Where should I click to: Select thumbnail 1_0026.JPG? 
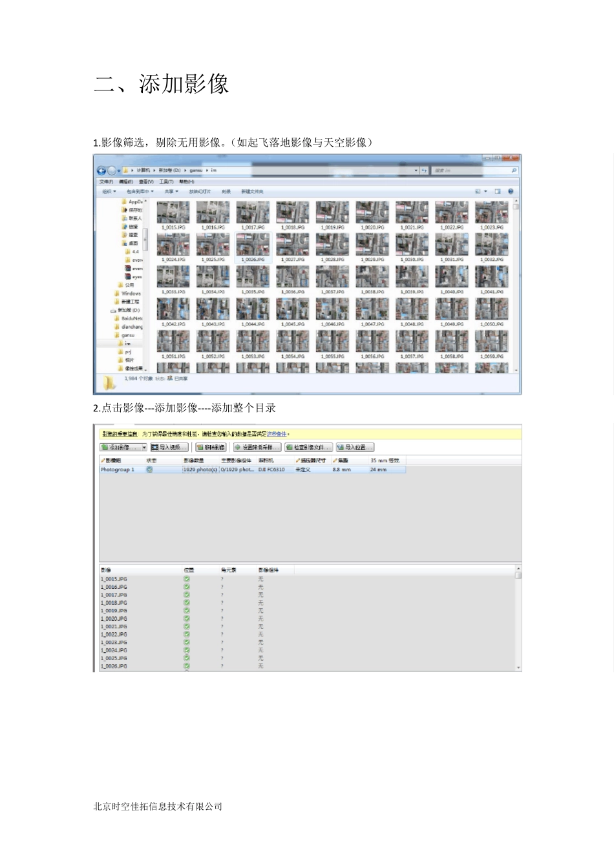(x=253, y=248)
